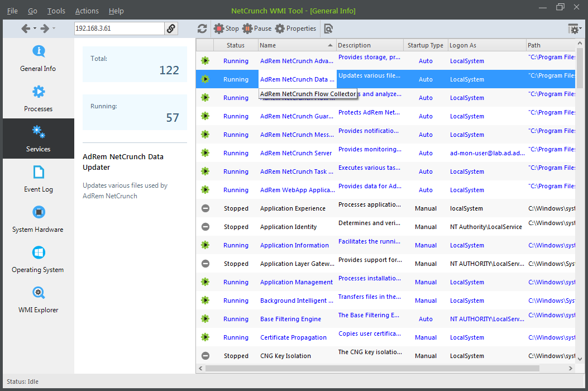This screenshot has width=588, height=391.
Task: Select the Application Management service row
Action: [x=385, y=282]
